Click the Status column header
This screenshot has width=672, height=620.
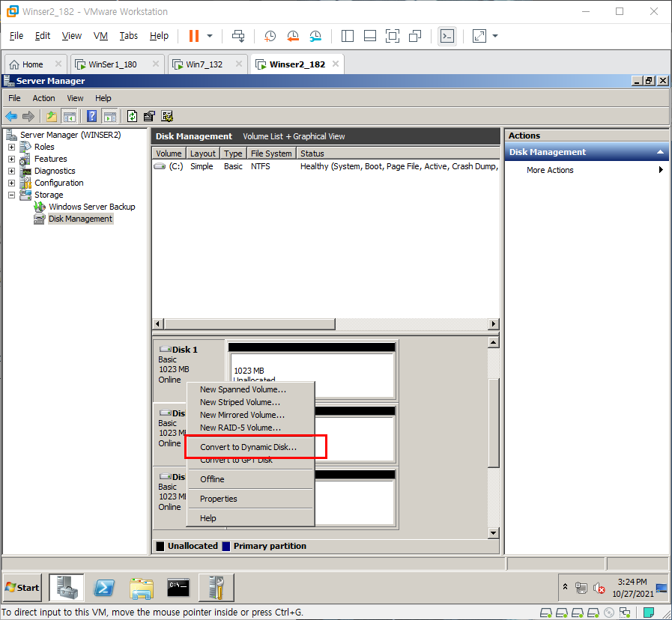click(312, 154)
